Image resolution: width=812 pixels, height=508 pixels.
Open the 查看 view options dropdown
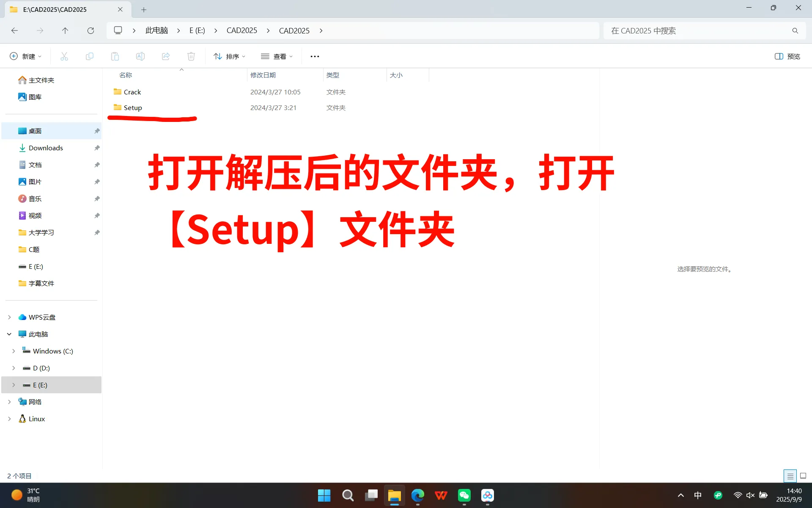point(277,56)
